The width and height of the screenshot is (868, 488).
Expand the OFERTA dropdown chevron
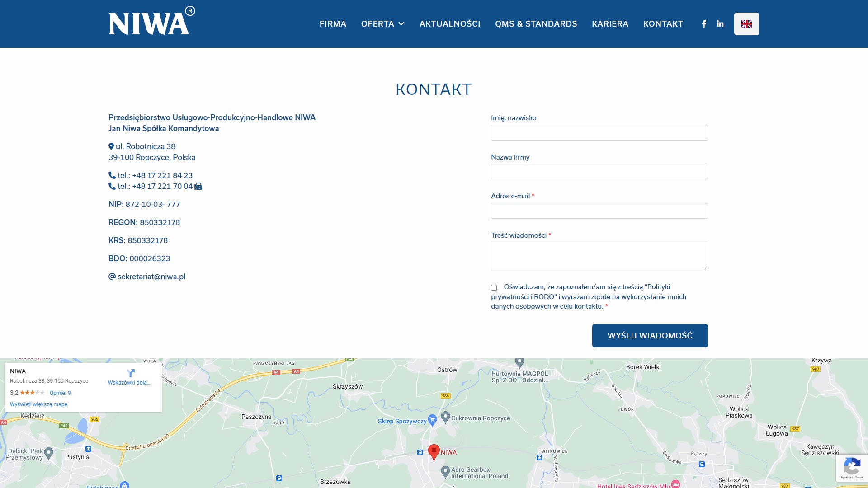(401, 24)
